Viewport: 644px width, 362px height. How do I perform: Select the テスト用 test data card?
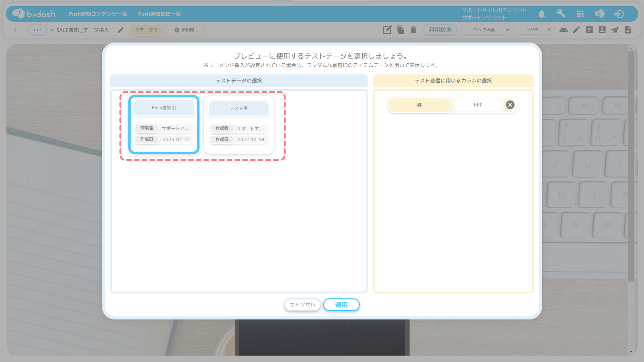(x=239, y=125)
